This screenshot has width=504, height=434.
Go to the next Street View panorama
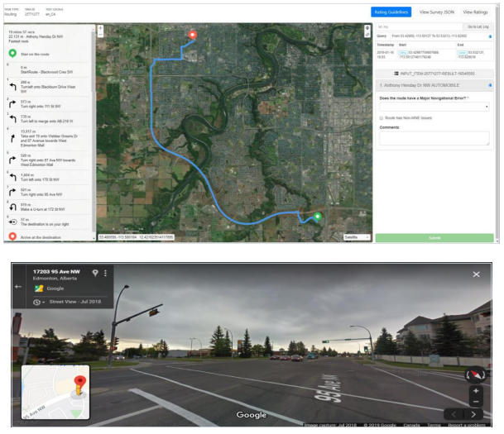pos(473,414)
